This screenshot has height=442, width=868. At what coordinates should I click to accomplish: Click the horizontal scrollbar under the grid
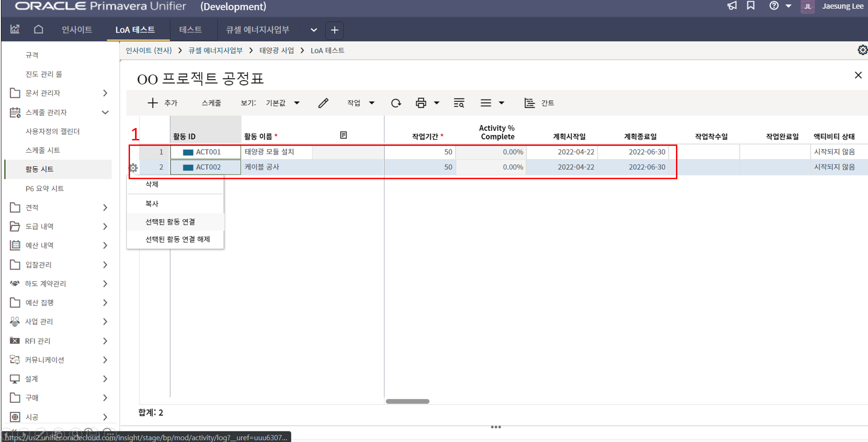point(407,401)
